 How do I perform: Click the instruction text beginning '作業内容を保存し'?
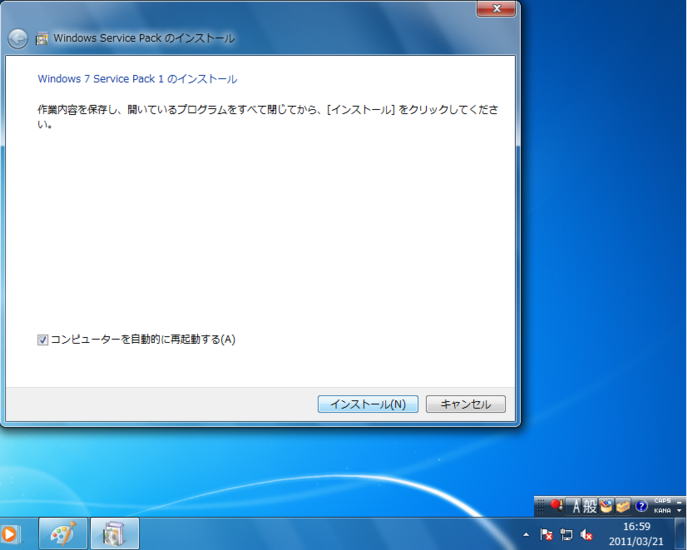(268, 117)
